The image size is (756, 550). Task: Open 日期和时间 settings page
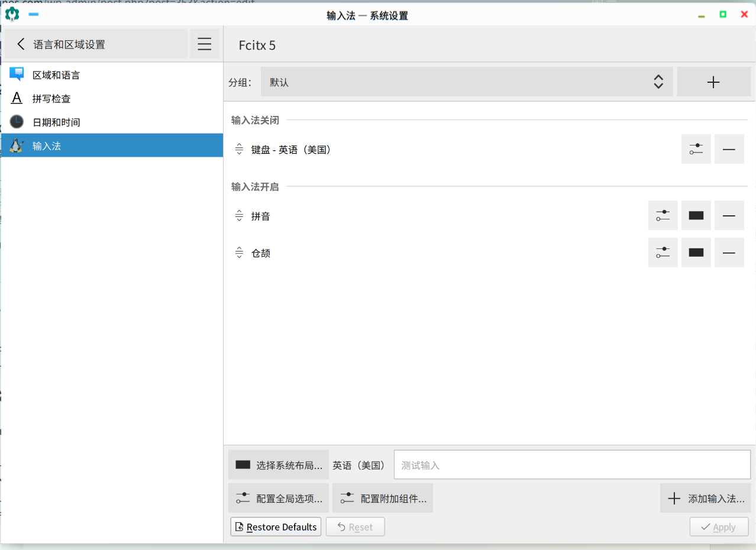tap(56, 122)
